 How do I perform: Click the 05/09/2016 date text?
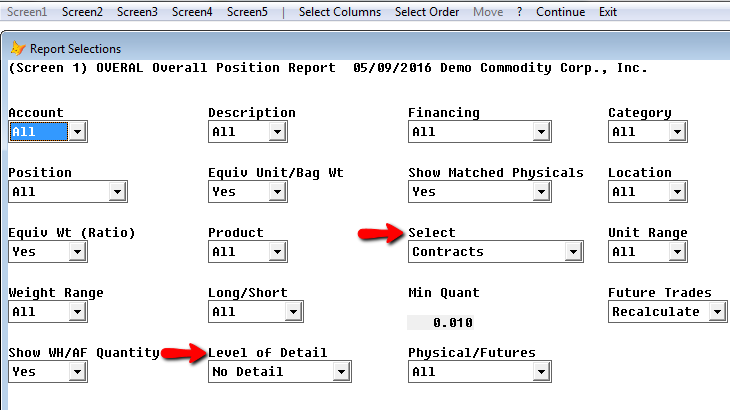(392, 68)
